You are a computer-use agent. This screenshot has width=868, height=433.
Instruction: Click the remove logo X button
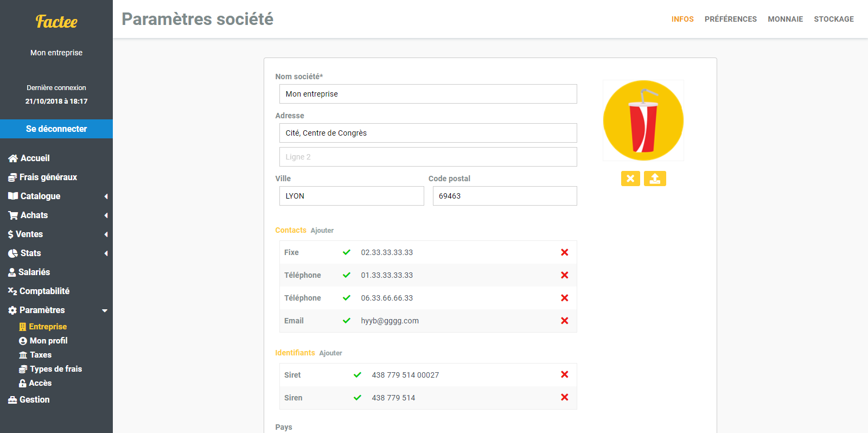(x=630, y=179)
